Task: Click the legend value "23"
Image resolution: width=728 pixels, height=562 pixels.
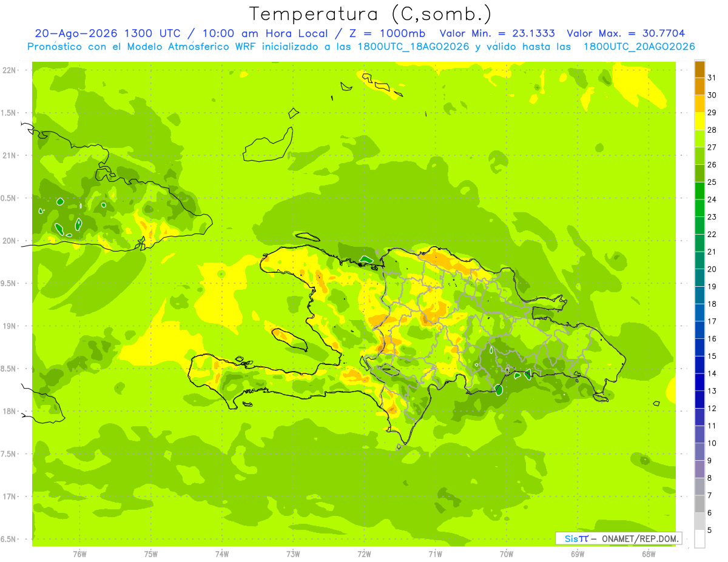Action: point(712,217)
